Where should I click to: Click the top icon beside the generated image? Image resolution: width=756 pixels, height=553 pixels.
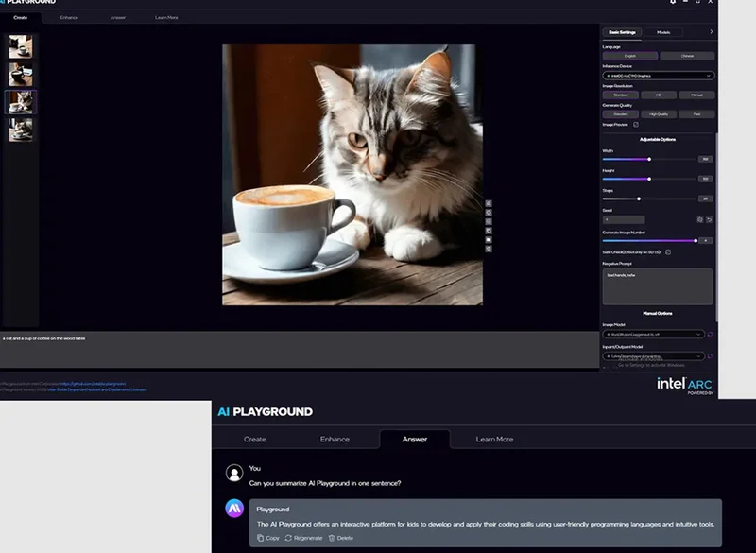pos(489,203)
